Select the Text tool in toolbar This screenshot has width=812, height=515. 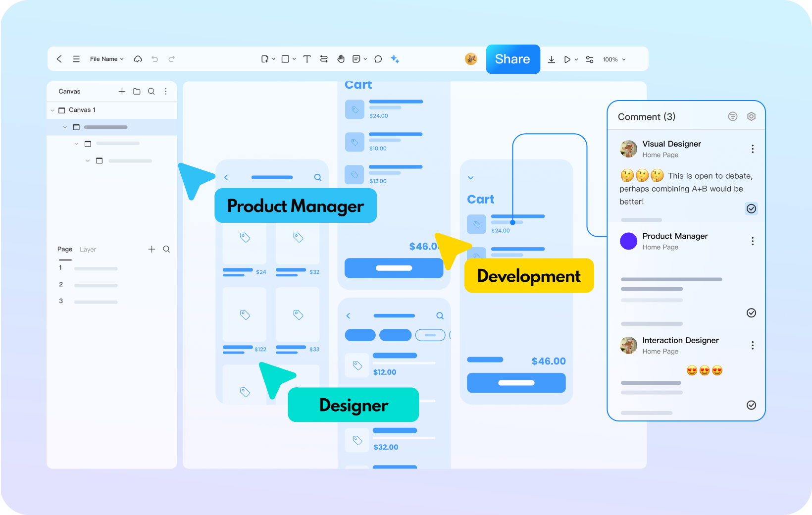click(307, 59)
